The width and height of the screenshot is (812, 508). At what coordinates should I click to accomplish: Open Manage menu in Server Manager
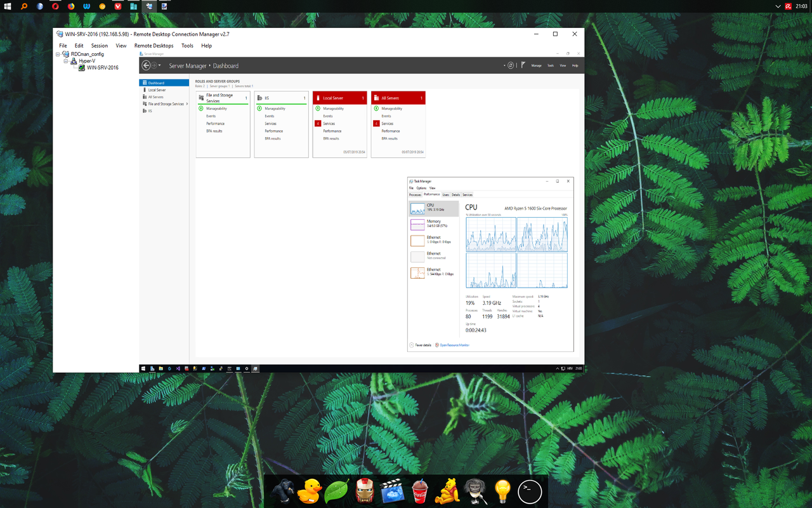pos(536,65)
